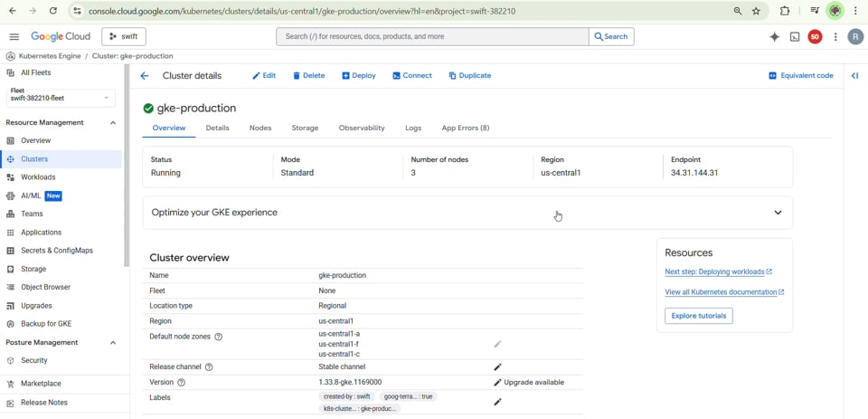
Task: Switch to the Details tab
Action: [218, 128]
